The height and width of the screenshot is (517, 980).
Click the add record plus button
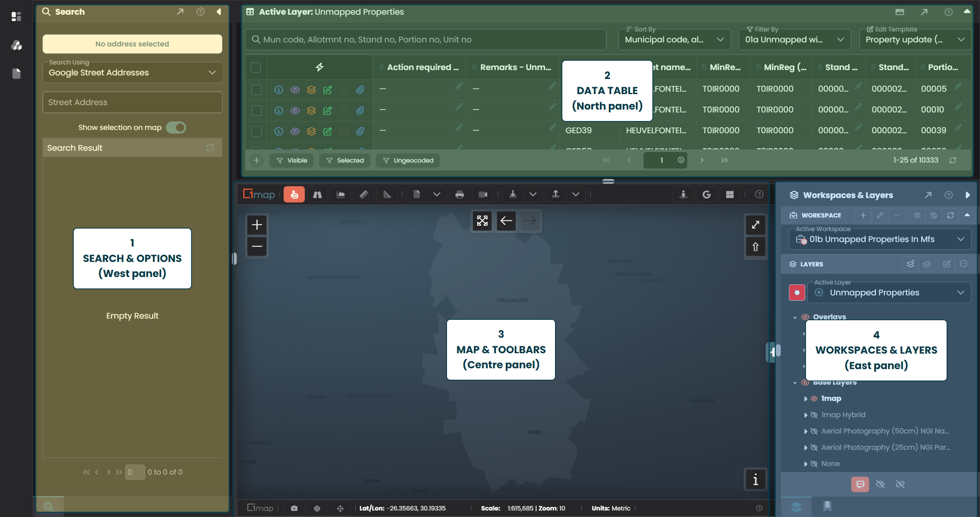256,161
